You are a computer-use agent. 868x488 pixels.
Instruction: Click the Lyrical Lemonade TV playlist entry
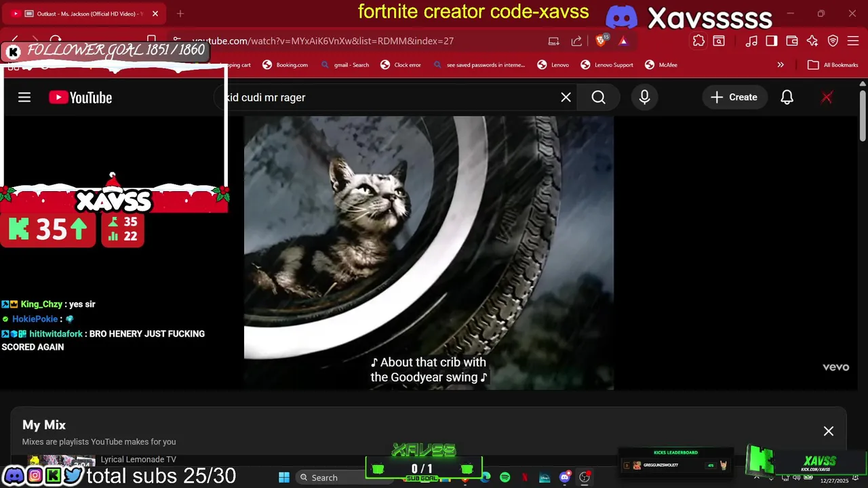click(138, 460)
